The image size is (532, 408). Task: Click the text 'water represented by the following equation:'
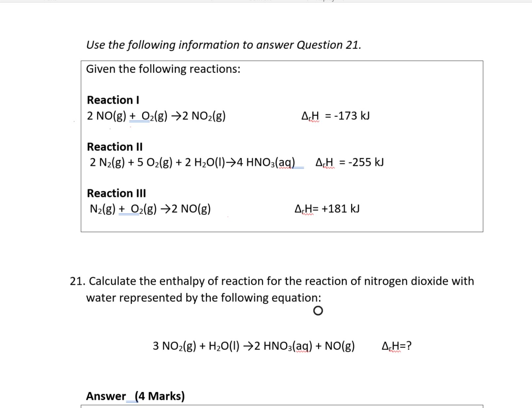(x=203, y=298)
